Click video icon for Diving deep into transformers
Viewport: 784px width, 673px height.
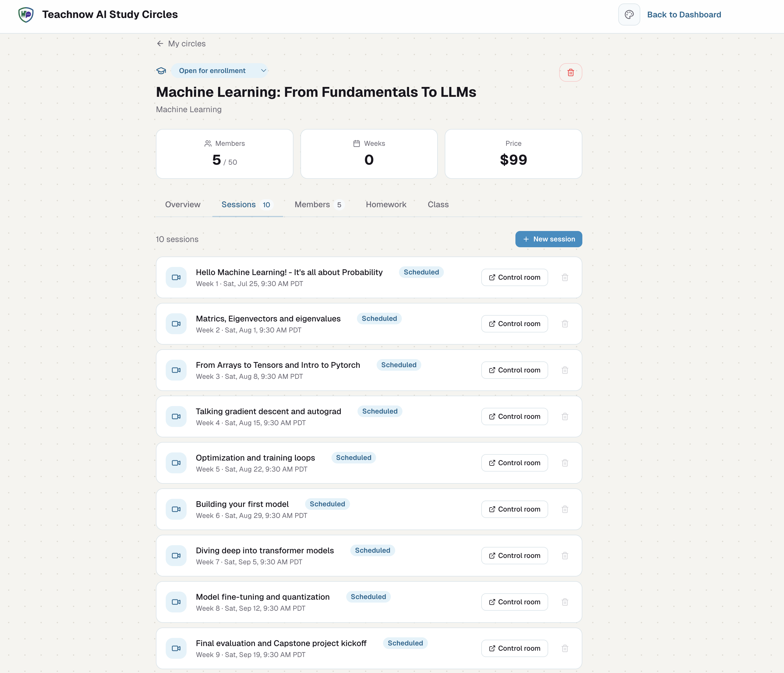(x=176, y=556)
